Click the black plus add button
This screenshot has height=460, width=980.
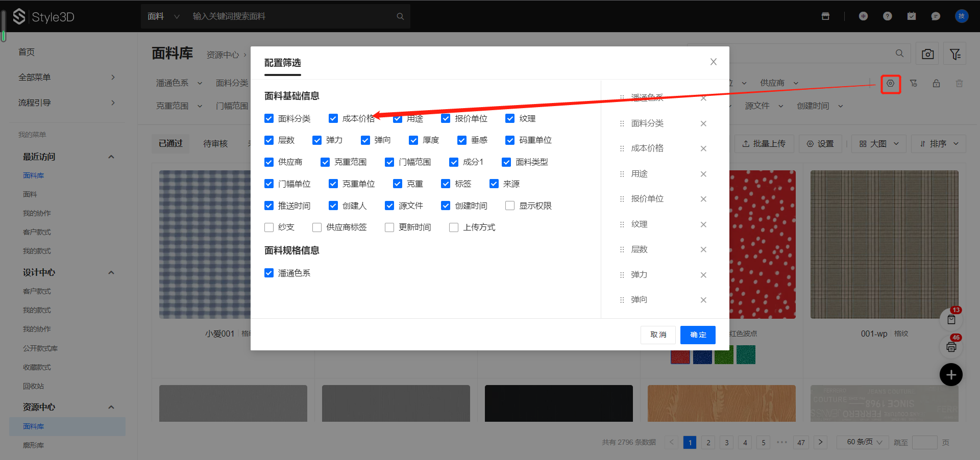pyautogui.click(x=951, y=375)
